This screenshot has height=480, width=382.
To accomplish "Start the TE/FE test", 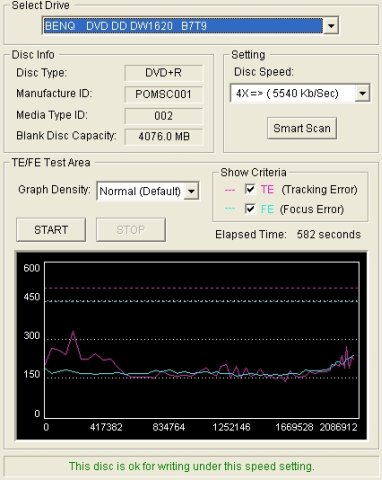I will pyautogui.click(x=51, y=230).
